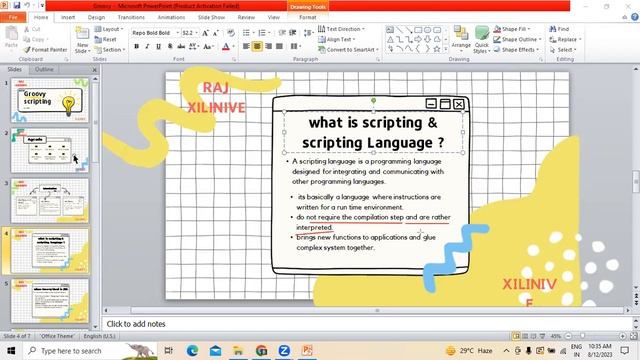Click the Reset slide button
Image resolution: width=640 pixels, height=360 pixels.
(x=105, y=39)
